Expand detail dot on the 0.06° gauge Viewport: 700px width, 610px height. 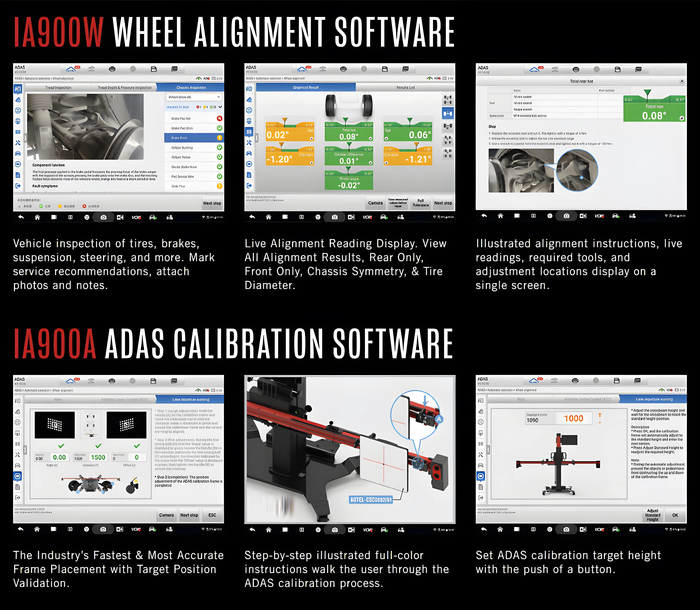click(386, 139)
